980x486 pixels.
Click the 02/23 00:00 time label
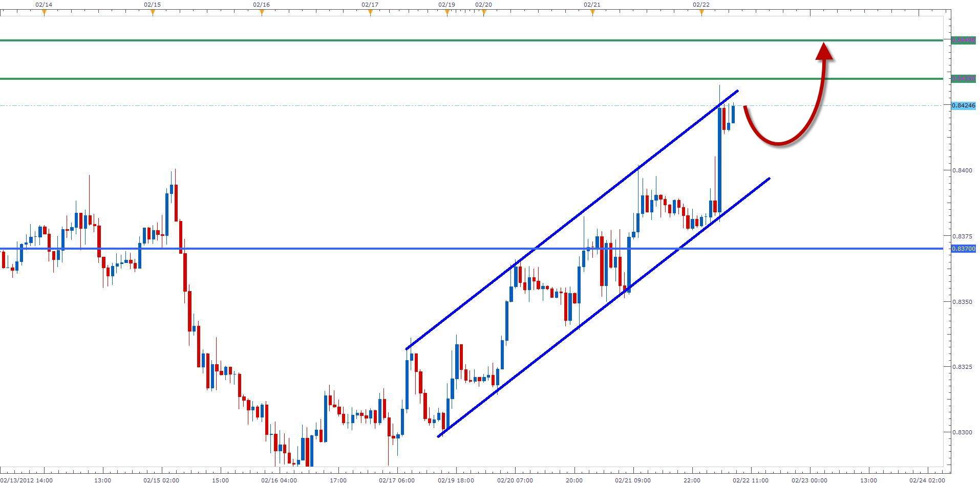pyautogui.click(x=809, y=480)
